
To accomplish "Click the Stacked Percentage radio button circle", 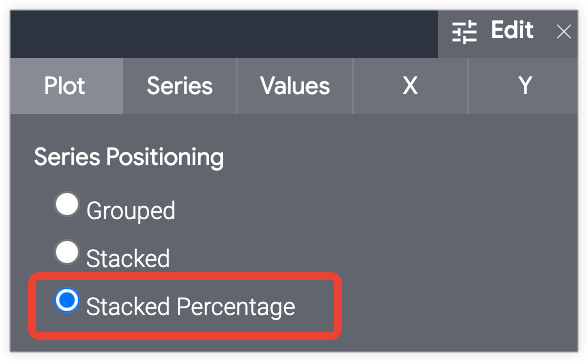I will 67,300.
